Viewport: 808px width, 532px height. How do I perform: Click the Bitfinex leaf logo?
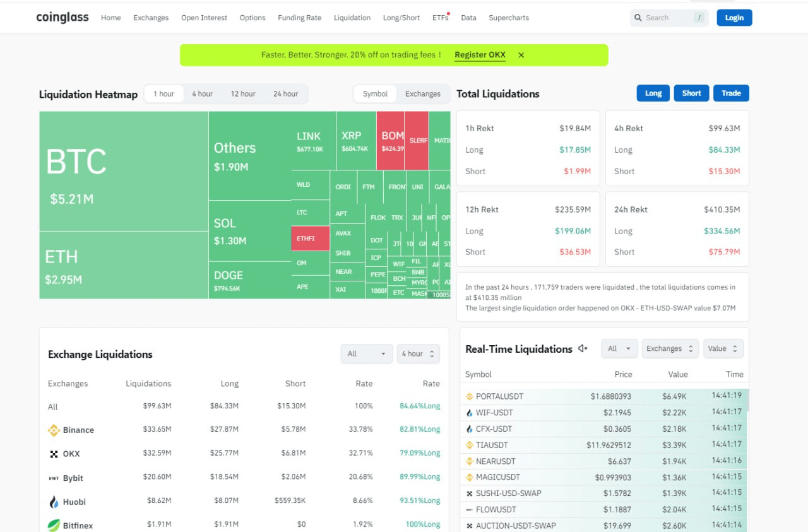click(x=54, y=525)
